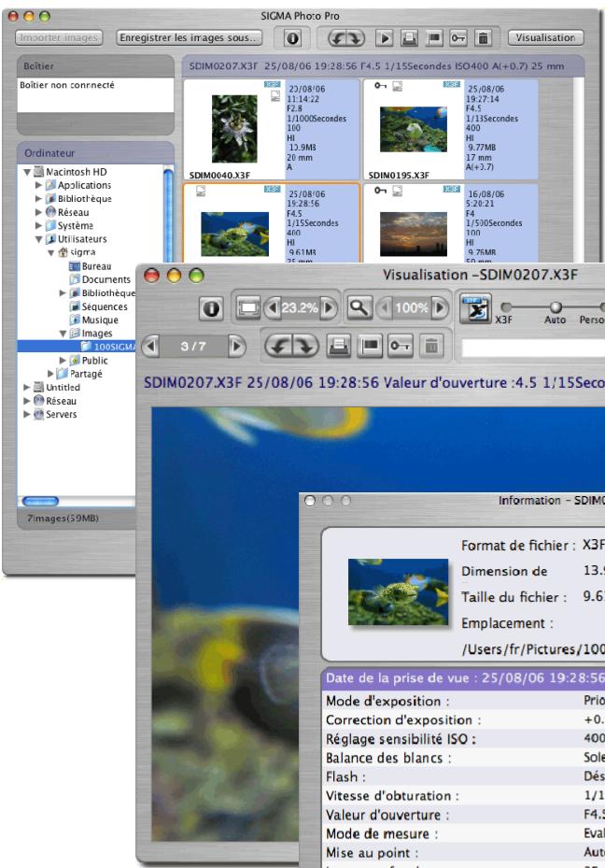Collapse the Images folder
Image resolution: width=605 pixels, height=868 pixels.
coord(63,334)
